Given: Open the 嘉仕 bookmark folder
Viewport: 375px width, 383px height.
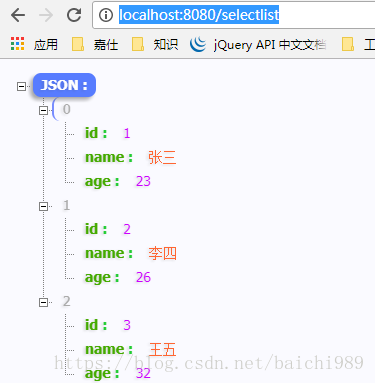Looking at the screenshot, I should (x=95, y=44).
